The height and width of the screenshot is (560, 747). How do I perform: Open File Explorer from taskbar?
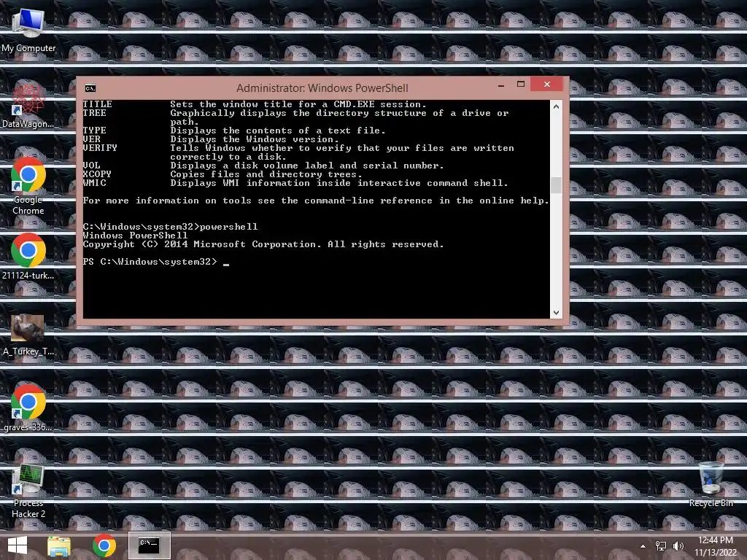click(59, 545)
